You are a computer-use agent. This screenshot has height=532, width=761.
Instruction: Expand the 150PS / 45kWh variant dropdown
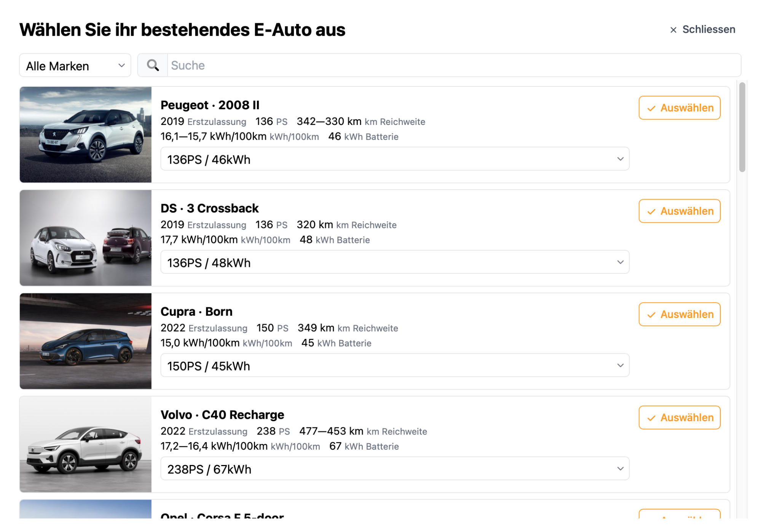[x=394, y=366]
